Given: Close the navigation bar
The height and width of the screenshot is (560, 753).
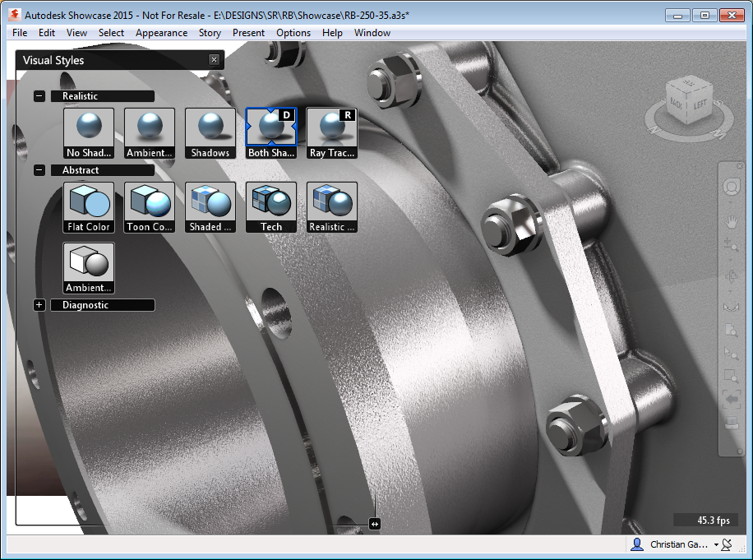Looking at the screenshot, I should click(740, 166).
